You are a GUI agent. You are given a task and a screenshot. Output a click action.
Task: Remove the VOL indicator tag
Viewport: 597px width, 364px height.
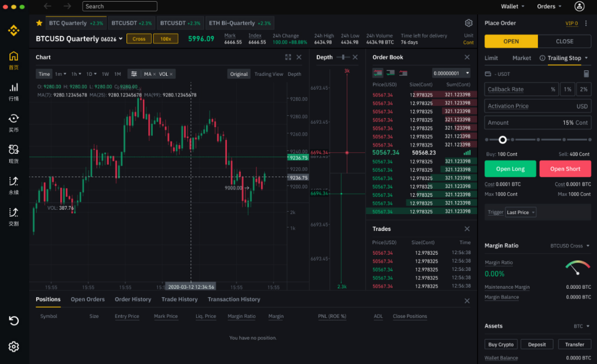coord(171,74)
